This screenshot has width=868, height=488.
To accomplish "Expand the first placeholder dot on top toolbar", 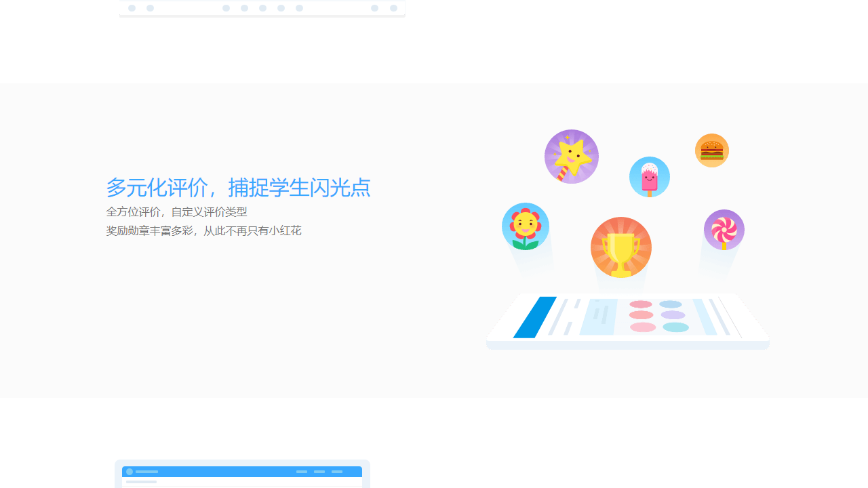I will (132, 8).
